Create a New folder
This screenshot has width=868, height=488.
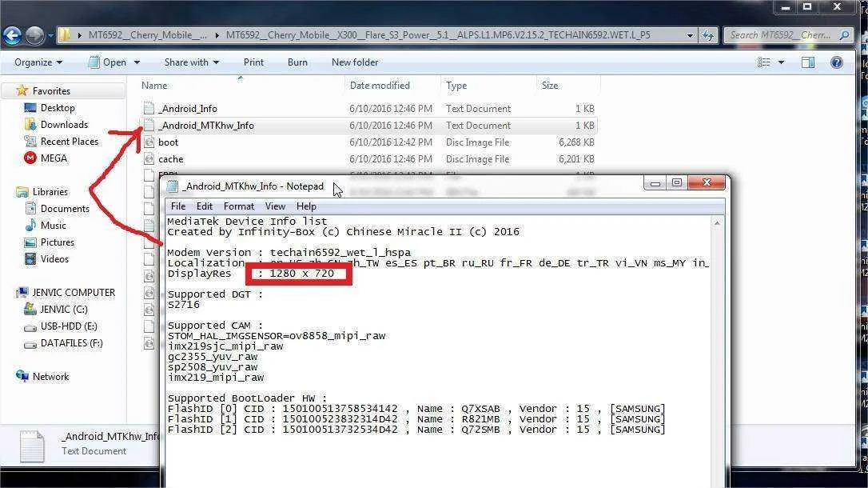(x=355, y=62)
